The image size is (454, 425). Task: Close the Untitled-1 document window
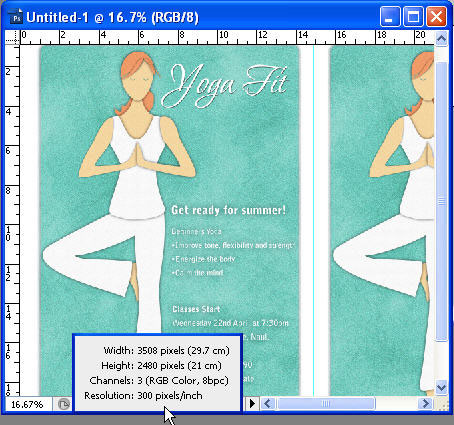point(436,17)
